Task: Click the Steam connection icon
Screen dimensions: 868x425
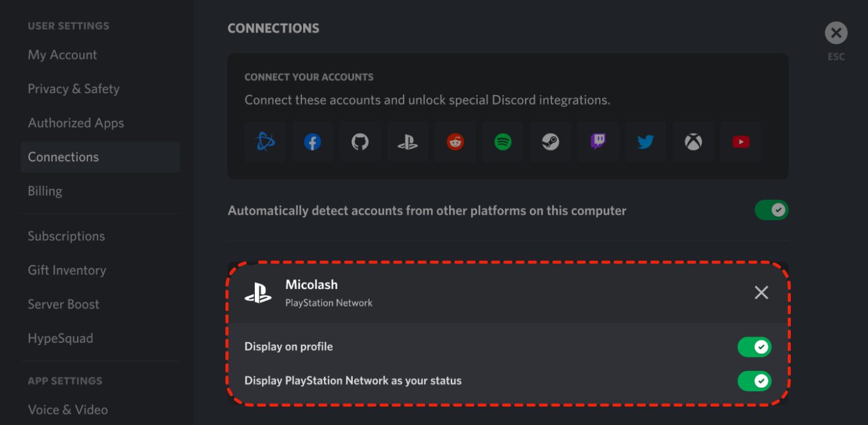Action: (x=550, y=142)
